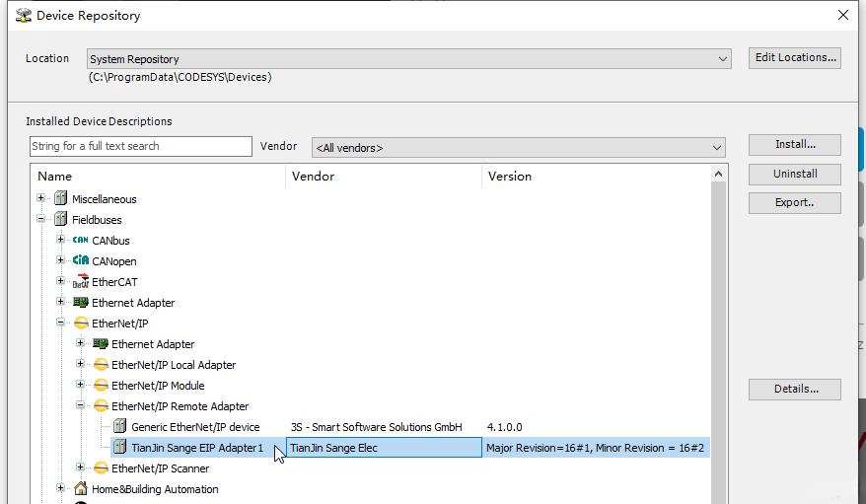Image resolution: width=866 pixels, height=504 pixels.
Task: Select the Miscellaneous tree label
Action: click(104, 199)
